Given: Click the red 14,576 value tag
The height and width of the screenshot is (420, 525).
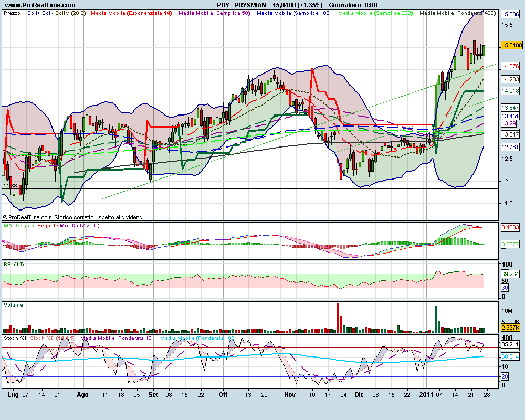Looking at the screenshot, I should click(x=510, y=66).
